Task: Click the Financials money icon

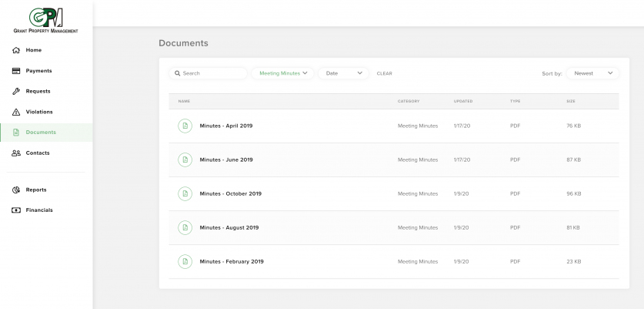Action: coord(16,210)
